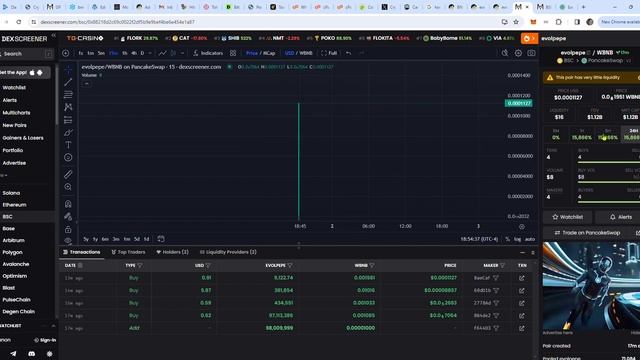Switch chart between USD and WBNB
This screenshot has width=640, height=360.
pos(298,53)
